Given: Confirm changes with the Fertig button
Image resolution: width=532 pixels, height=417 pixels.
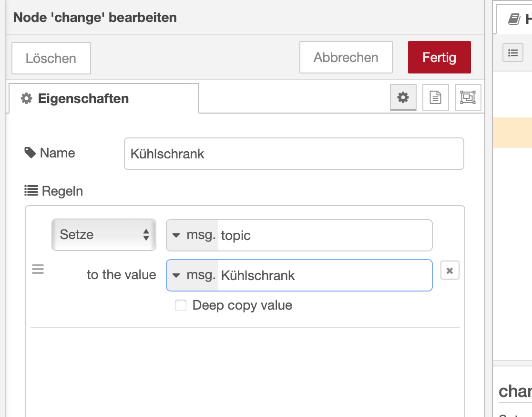Looking at the screenshot, I should point(439,58).
